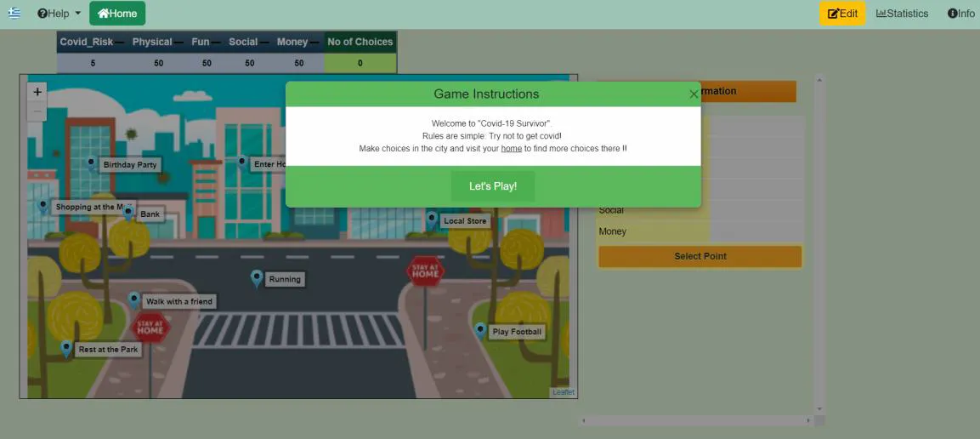This screenshot has width=980, height=439.
Task: Open the Leaflet attribution link
Action: [564, 392]
